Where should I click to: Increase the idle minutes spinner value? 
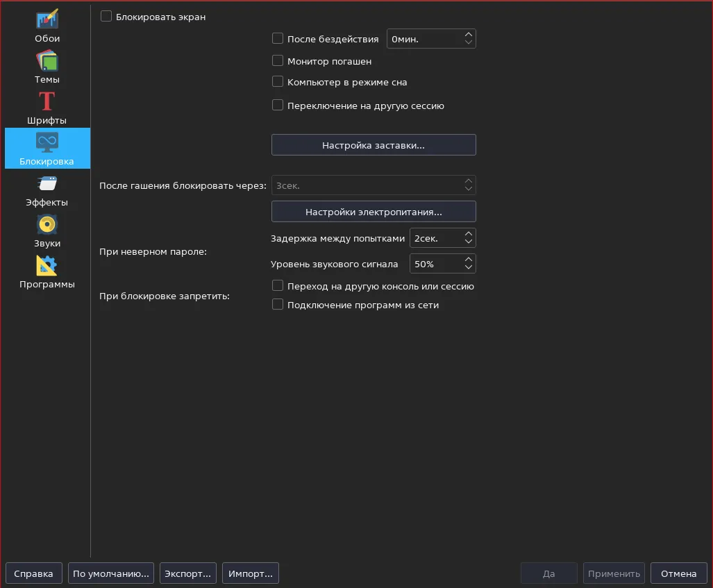[469, 35]
